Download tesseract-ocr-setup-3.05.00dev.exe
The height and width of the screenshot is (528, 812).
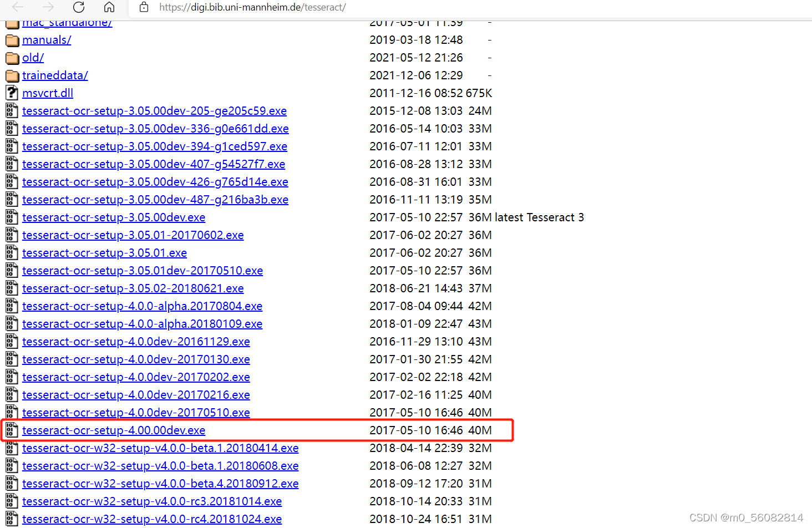(x=114, y=217)
